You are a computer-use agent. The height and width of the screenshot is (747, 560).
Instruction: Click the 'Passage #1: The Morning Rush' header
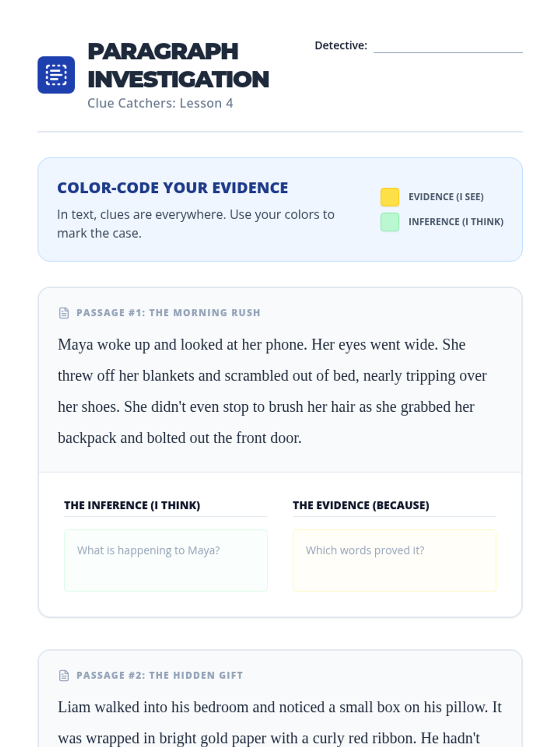pos(168,313)
